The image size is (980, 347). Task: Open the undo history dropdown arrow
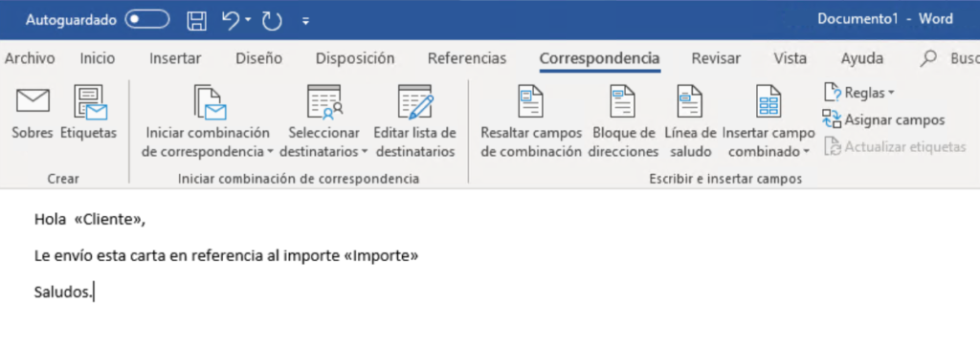pyautogui.click(x=248, y=21)
